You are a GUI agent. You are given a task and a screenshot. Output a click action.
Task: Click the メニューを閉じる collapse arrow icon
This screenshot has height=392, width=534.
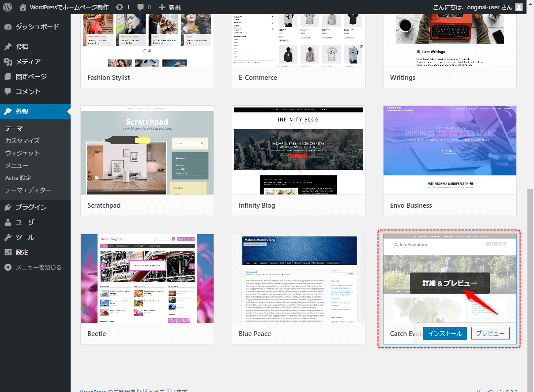coord(8,267)
